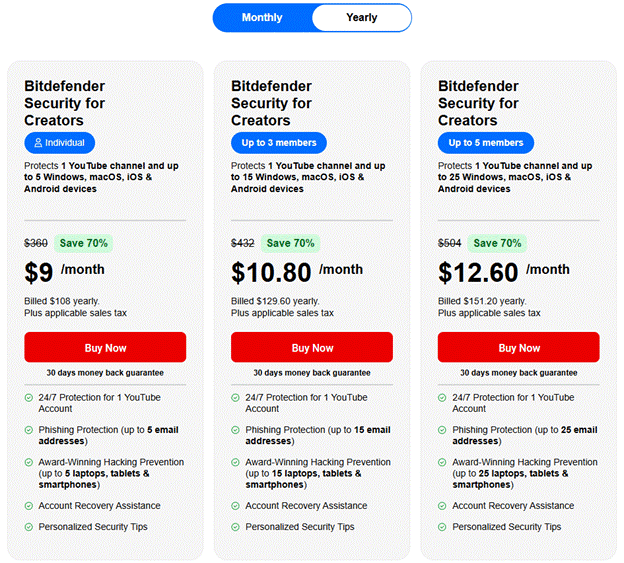Click the Save 70% badge on $9 plan
Viewport: 624px width, 563px height.
click(82, 243)
